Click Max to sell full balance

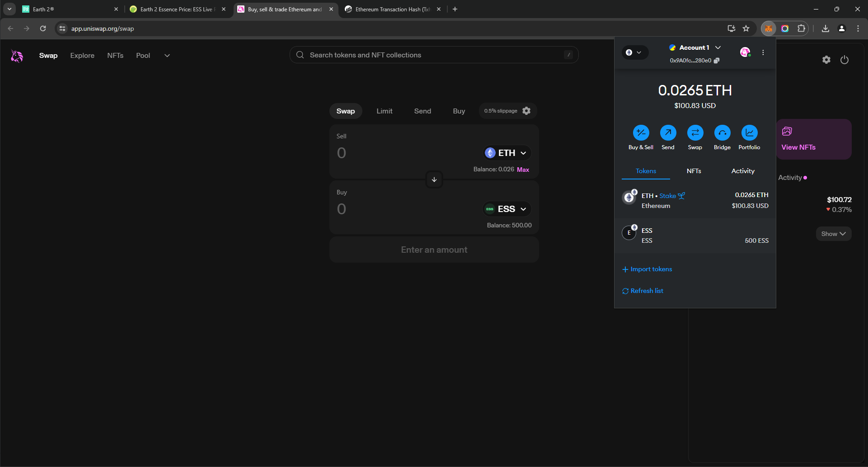tap(523, 170)
